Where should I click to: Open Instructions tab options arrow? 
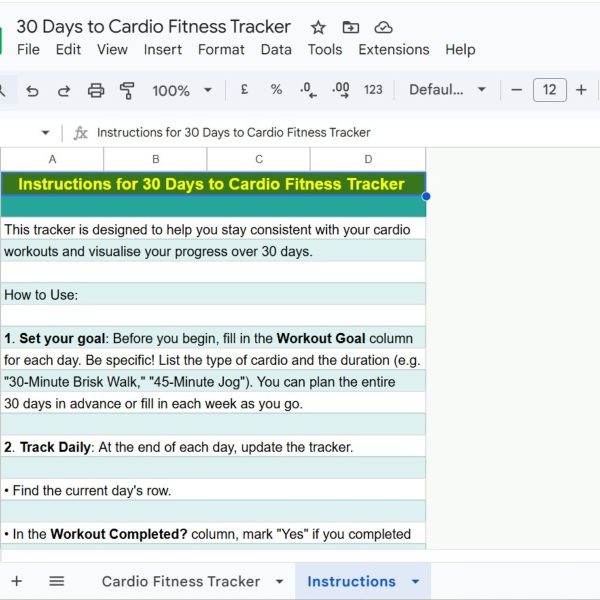(415, 582)
